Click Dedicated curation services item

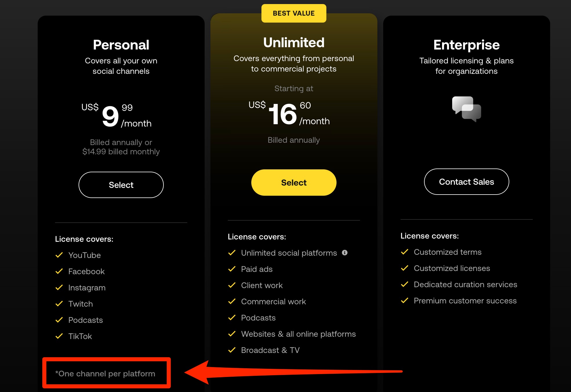click(x=465, y=284)
